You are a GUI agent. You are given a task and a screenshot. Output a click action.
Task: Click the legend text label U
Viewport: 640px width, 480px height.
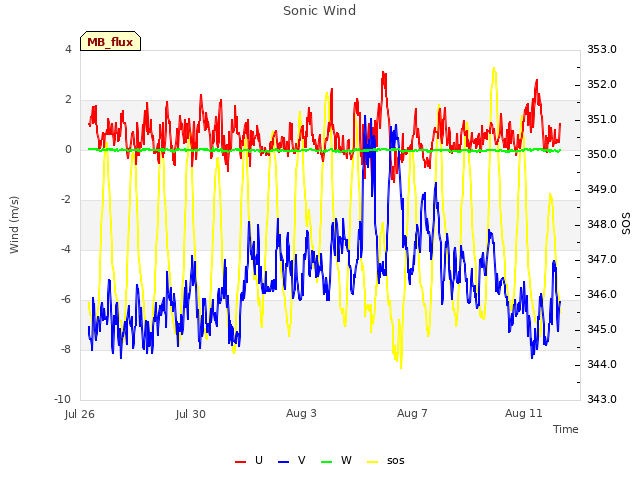[259, 460]
